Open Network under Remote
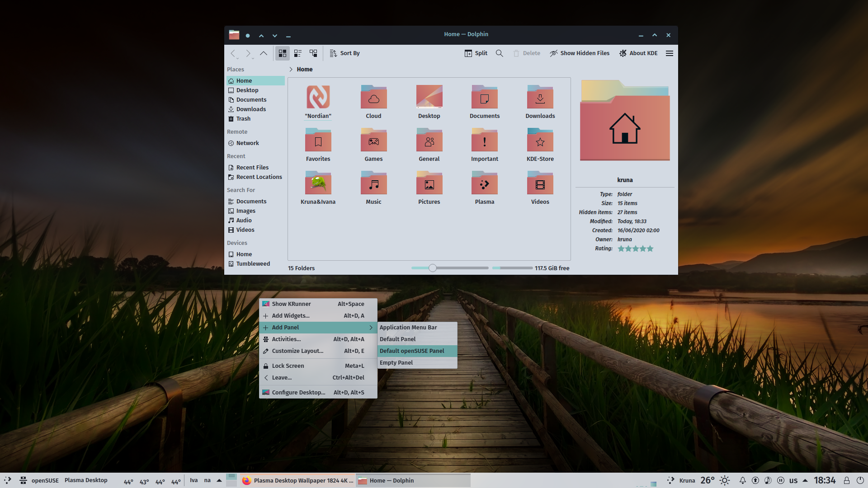Screen dimensions: 868x488 (255, 143)
